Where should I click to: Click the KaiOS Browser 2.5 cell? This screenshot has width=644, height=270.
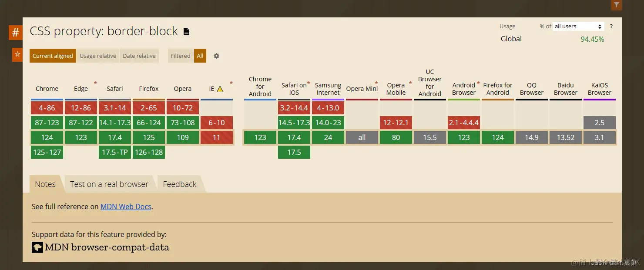(x=600, y=123)
